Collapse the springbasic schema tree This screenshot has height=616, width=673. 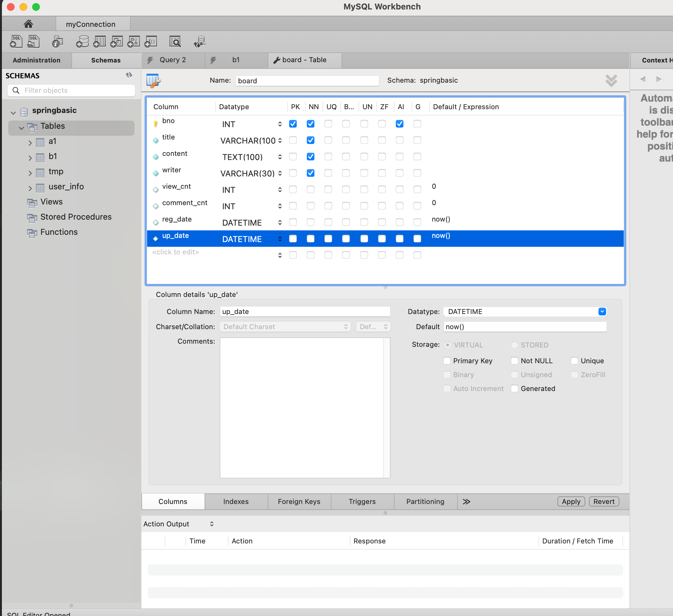(13, 112)
